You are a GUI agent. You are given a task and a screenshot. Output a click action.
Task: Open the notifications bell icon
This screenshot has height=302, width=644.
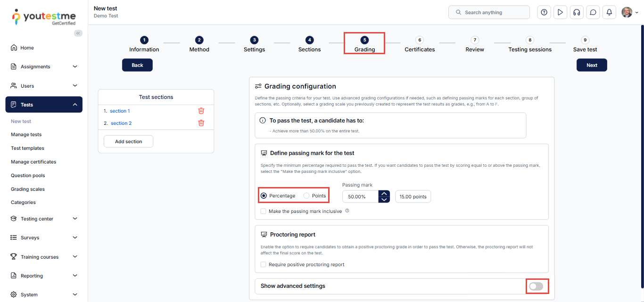(x=609, y=12)
